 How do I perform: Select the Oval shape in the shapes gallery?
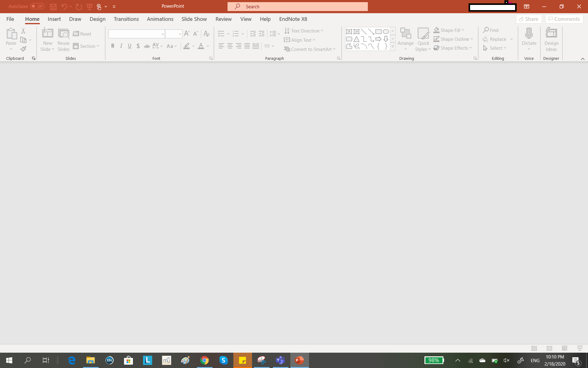386,31
